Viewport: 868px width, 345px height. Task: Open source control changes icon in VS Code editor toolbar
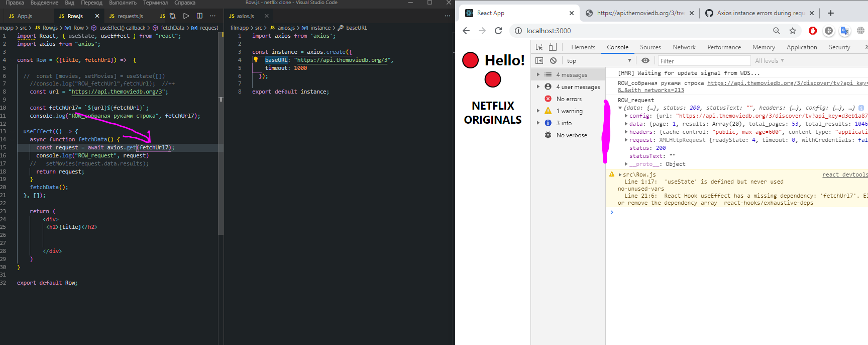click(173, 16)
